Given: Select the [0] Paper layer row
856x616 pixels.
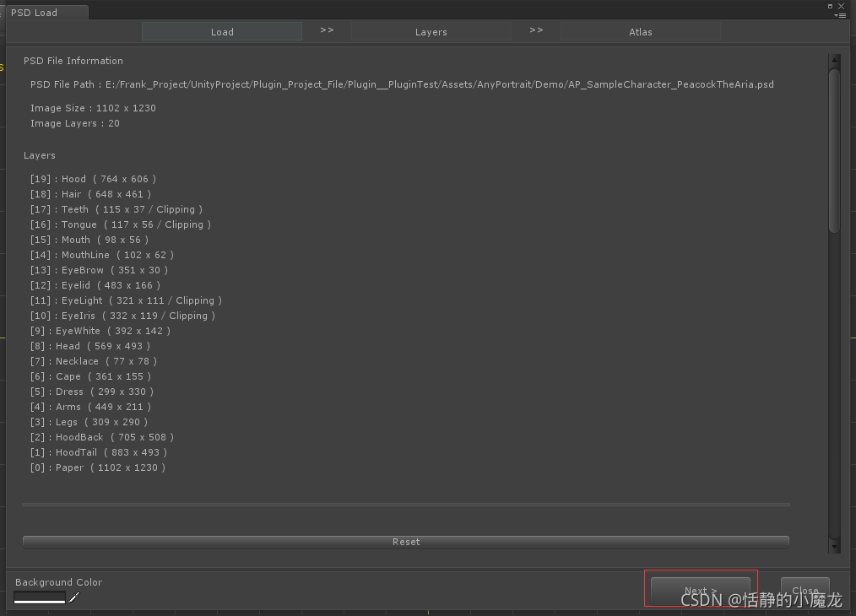Looking at the screenshot, I should click(98, 467).
